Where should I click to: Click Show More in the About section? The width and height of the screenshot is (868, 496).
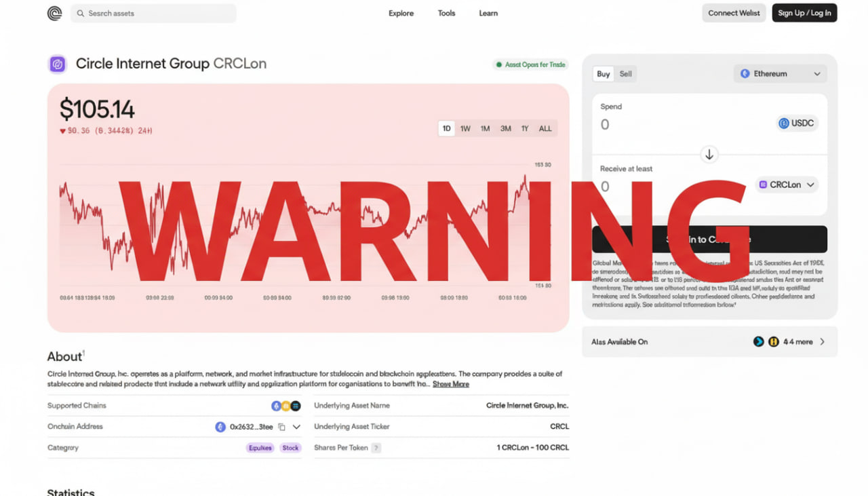[451, 384]
